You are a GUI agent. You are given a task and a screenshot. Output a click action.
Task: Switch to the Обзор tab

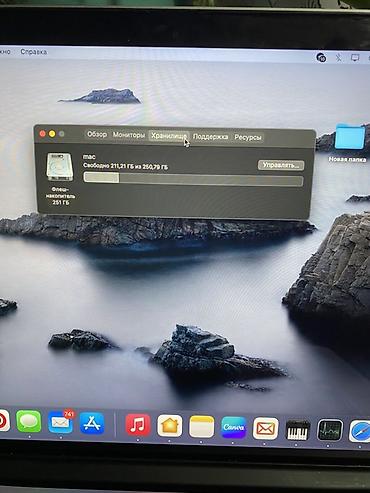pyautogui.click(x=97, y=134)
